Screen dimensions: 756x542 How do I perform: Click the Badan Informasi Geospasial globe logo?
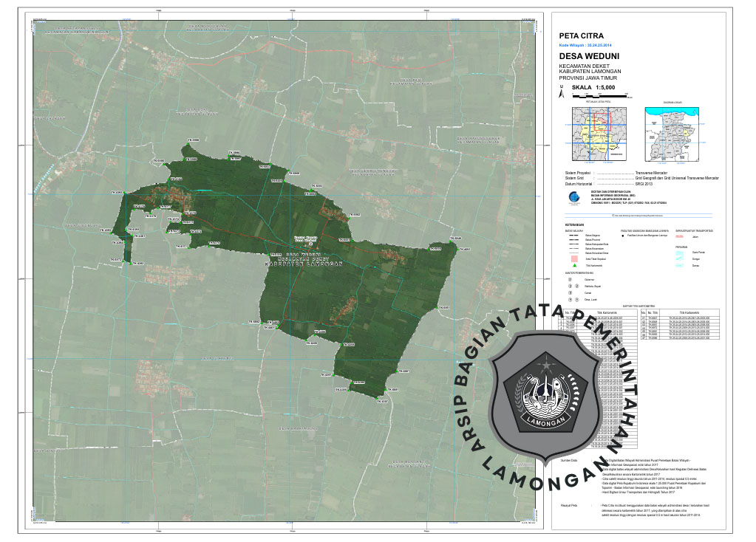coord(573,196)
